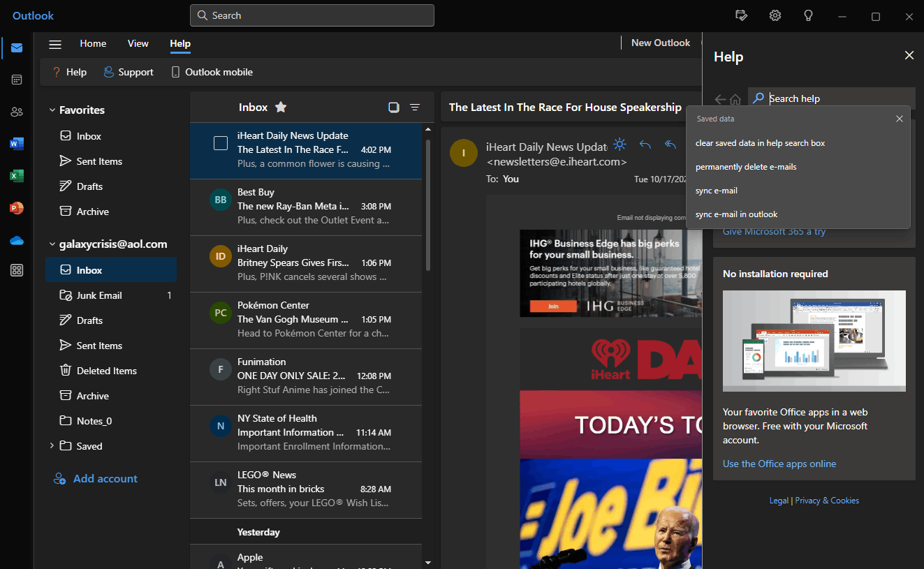Screen dimensions: 924x569
Task: Choose 'permanently delete e-mails' suggestion
Action: [x=798, y=167]
